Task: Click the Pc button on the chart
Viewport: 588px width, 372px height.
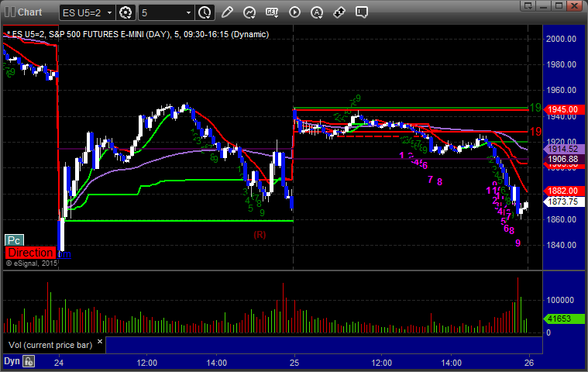Action: pyautogui.click(x=14, y=240)
